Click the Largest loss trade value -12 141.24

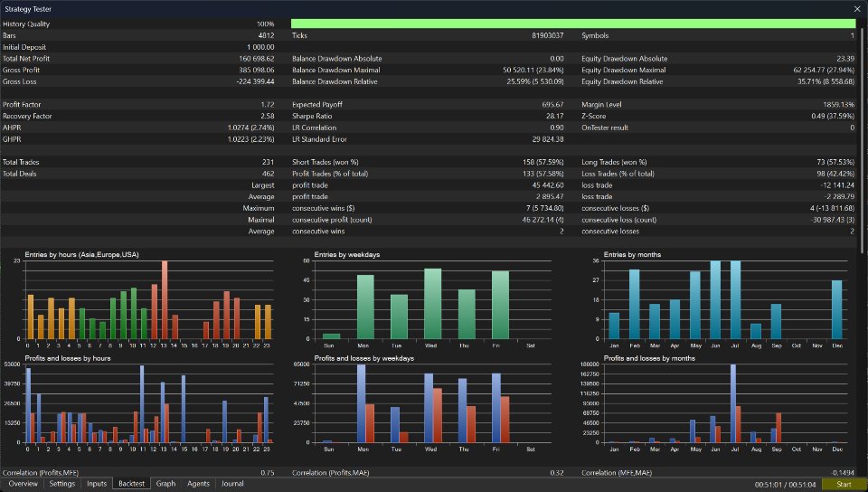(x=837, y=185)
